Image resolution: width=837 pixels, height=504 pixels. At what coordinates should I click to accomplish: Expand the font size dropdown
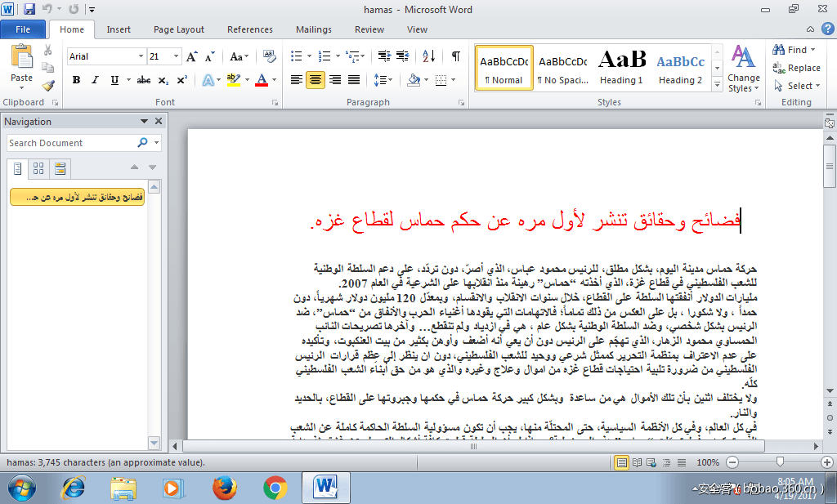pos(176,56)
